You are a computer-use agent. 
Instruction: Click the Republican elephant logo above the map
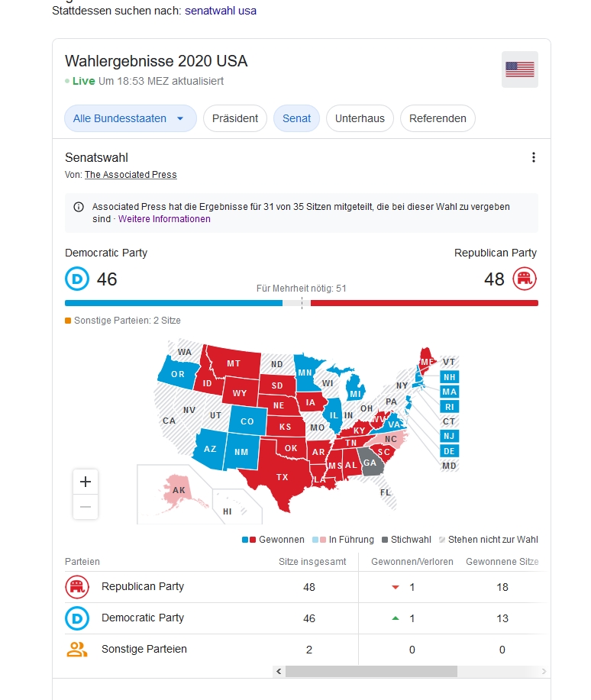pyautogui.click(x=525, y=279)
